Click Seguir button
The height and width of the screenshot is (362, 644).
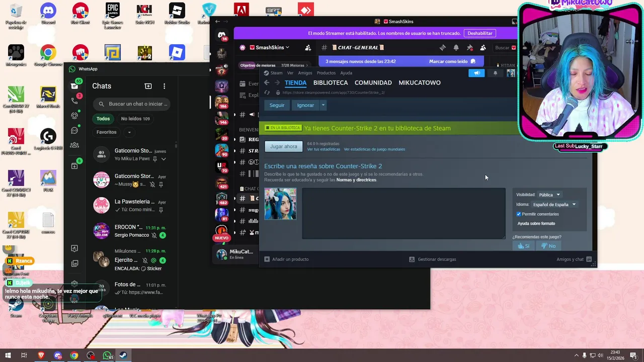(277, 105)
